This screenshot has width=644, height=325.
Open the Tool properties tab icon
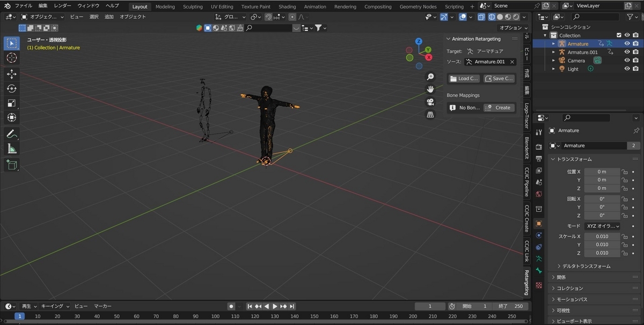539,132
